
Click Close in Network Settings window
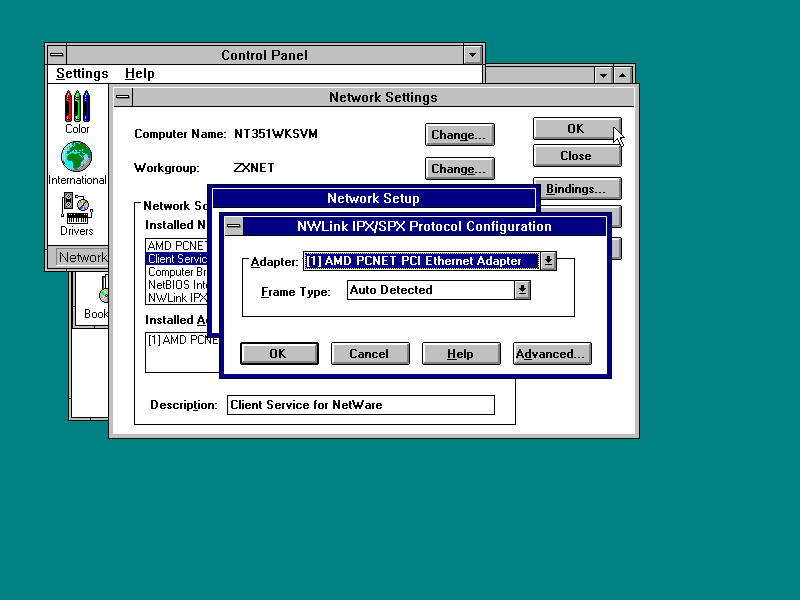(x=577, y=156)
